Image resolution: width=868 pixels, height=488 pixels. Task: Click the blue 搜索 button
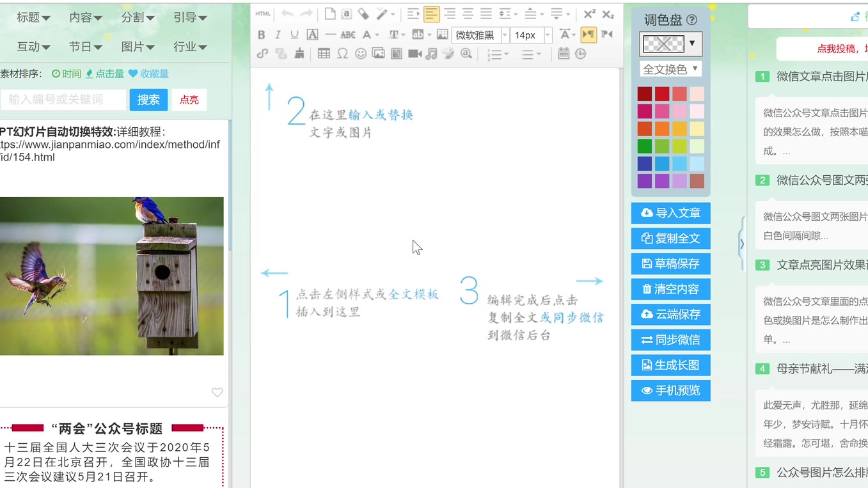(148, 100)
